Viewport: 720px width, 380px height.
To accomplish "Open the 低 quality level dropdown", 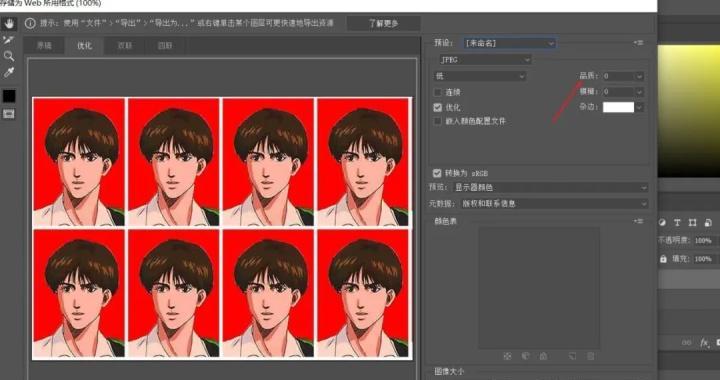I will tap(480, 76).
